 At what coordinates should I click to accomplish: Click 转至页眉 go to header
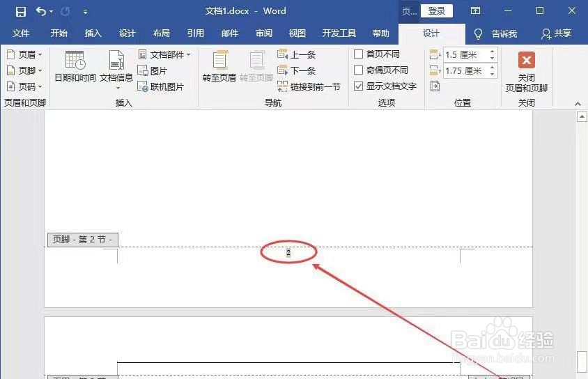click(x=219, y=66)
